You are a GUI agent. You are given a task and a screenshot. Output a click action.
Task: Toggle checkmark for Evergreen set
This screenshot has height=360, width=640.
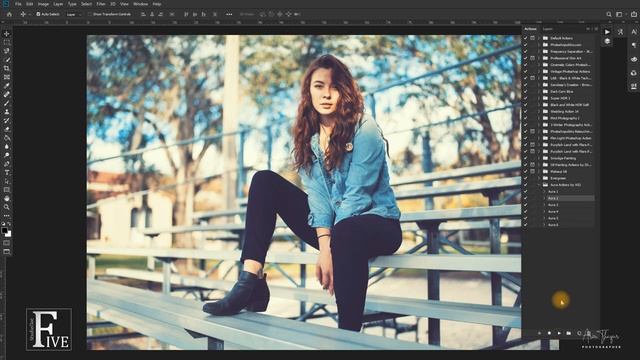(525, 178)
